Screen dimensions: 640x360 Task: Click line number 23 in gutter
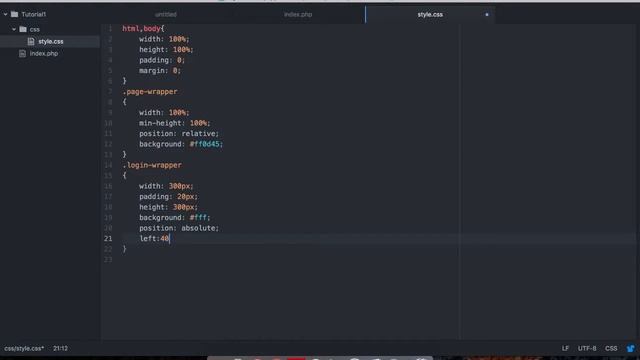(x=108, y=260)
